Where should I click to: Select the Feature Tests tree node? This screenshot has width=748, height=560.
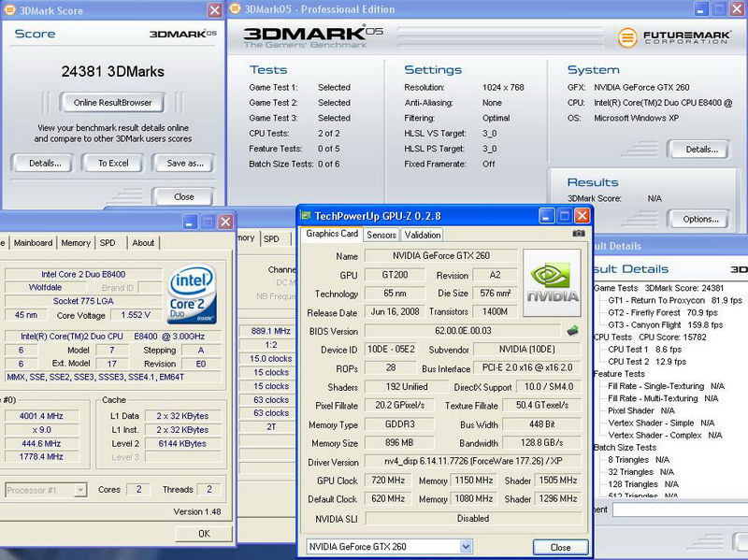click(619, 374)
